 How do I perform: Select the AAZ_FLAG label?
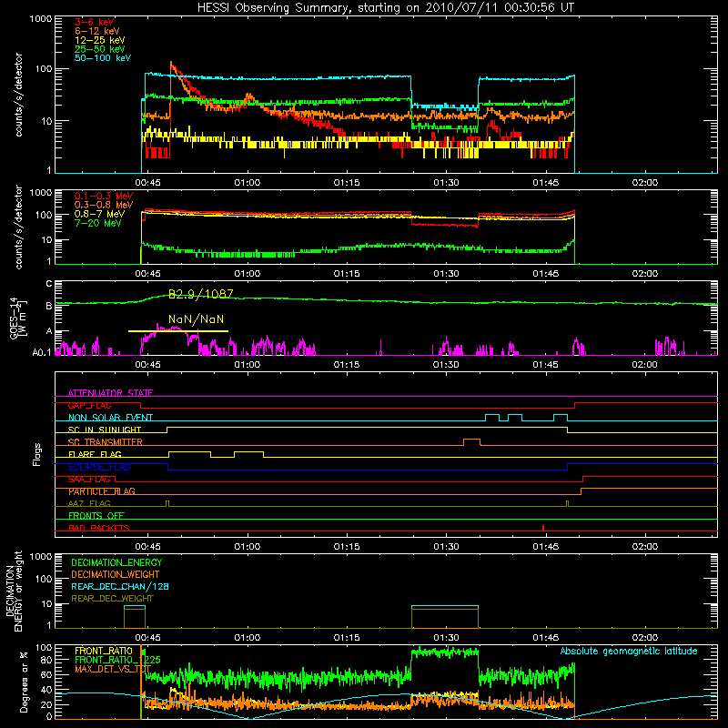point(89,503)
